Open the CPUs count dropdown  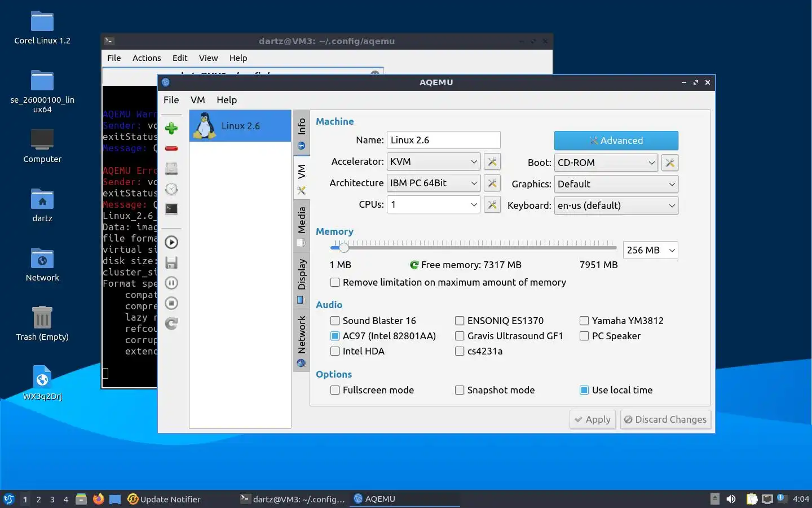[x=434, y=204]
